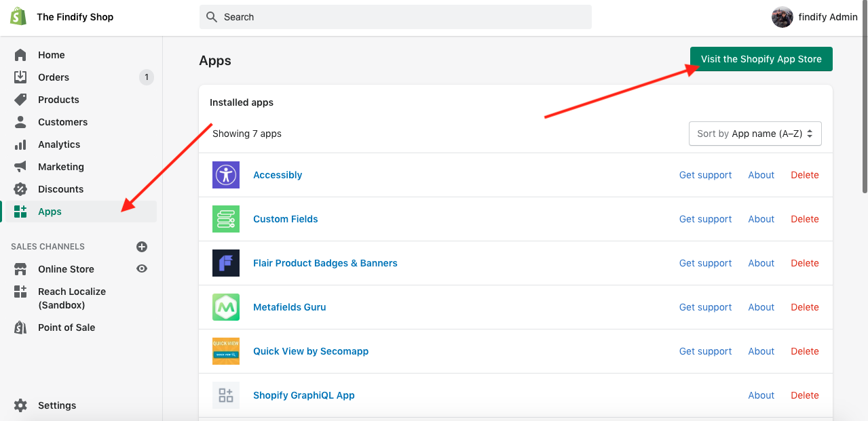View About for Metafields Guru
The width and height of the screenshot is (868, 421).
tap(761, 307)
